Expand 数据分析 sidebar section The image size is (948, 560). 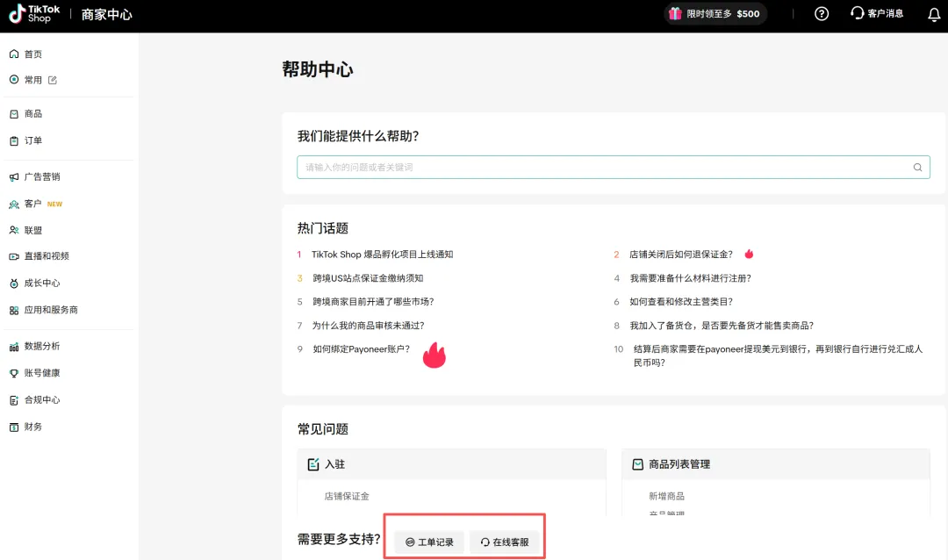click(x=41, y=347)
